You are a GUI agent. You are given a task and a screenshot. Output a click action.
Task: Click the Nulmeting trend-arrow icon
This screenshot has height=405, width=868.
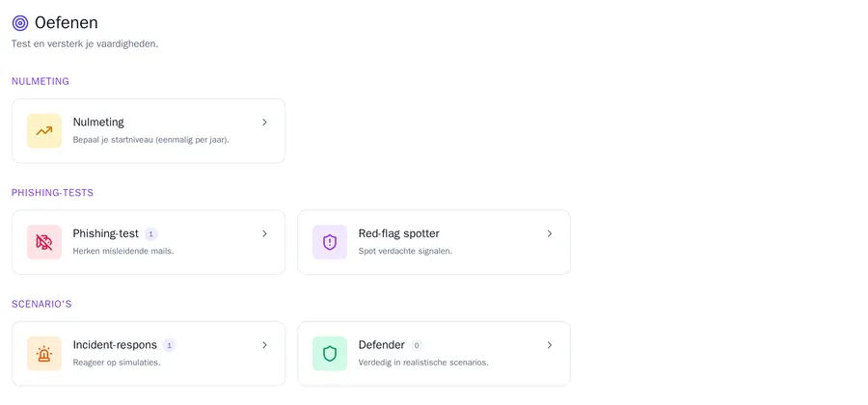pos(44,131)
